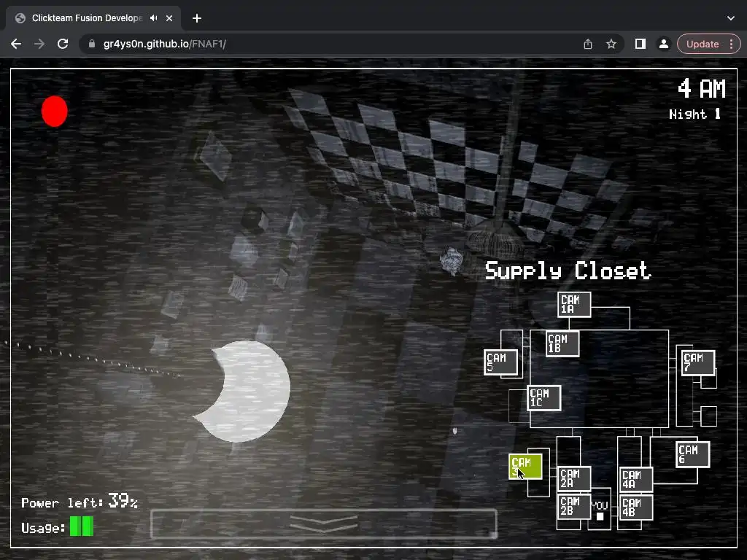
Task: Close the Clickteam Fusion tab
Action: click(169, 18)
